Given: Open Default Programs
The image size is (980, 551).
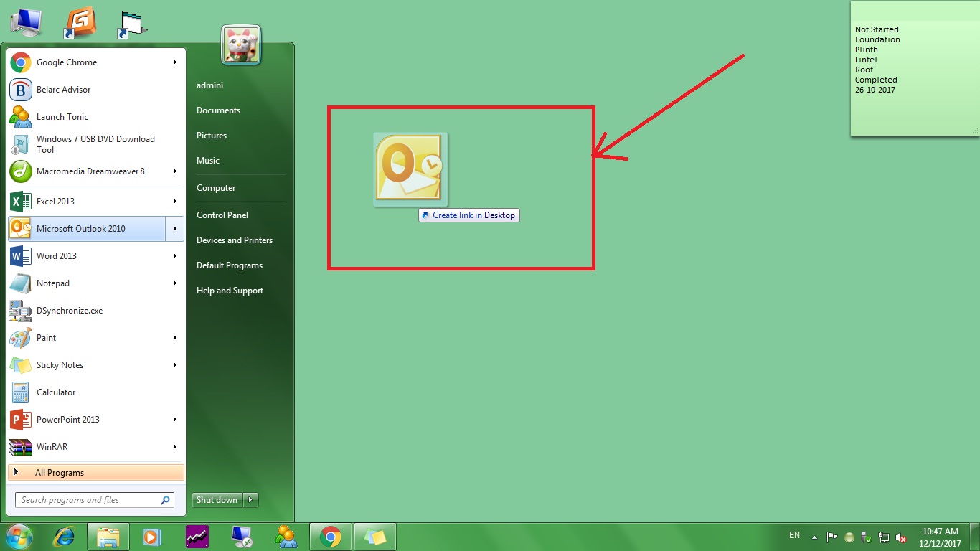Looking at the screenshot, I should (x=230, y=265).
